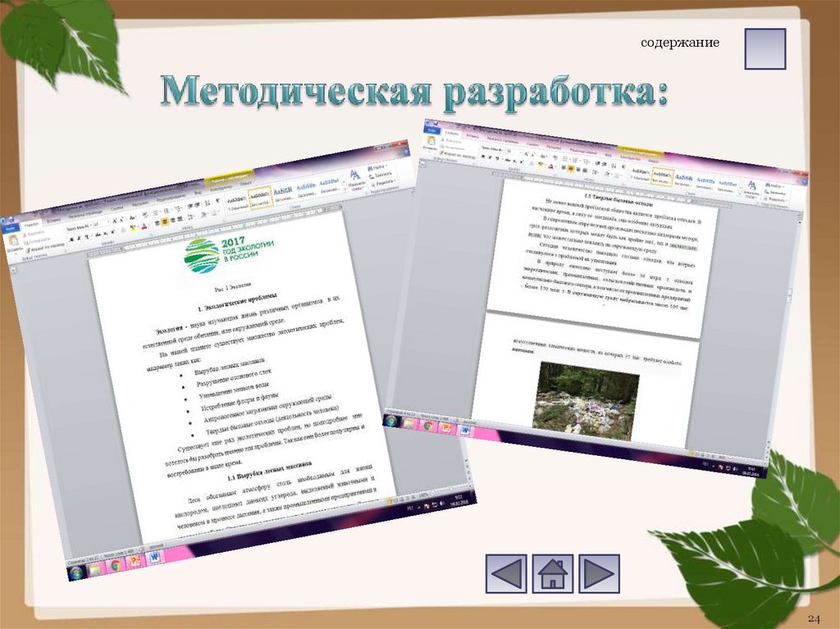Select highlighted 'Без интервала' style in left Word
The width and height of the screenshot is (840, 629).
point(261,197)
